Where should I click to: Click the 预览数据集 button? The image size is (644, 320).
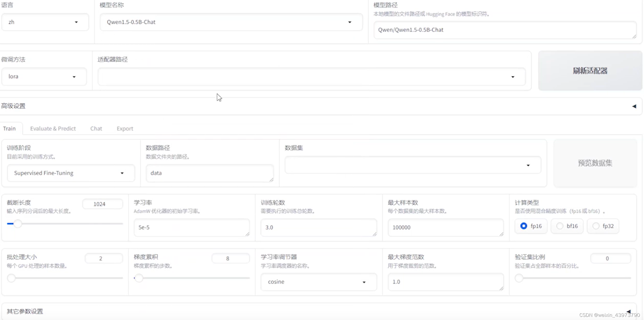pyautogui.click(x=595, y=163)
